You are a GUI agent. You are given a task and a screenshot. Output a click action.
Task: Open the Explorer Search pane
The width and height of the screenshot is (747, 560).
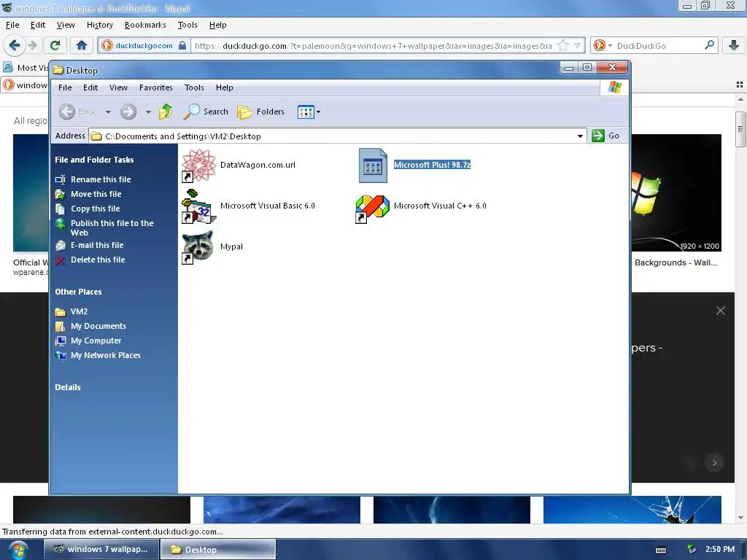pyautogui.click(x=206, y=112)
